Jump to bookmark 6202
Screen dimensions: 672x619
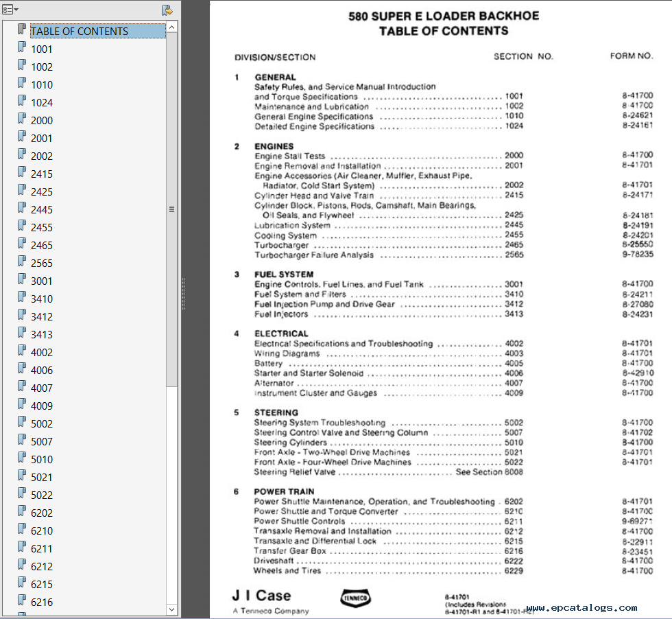click(x=42, y=513)
